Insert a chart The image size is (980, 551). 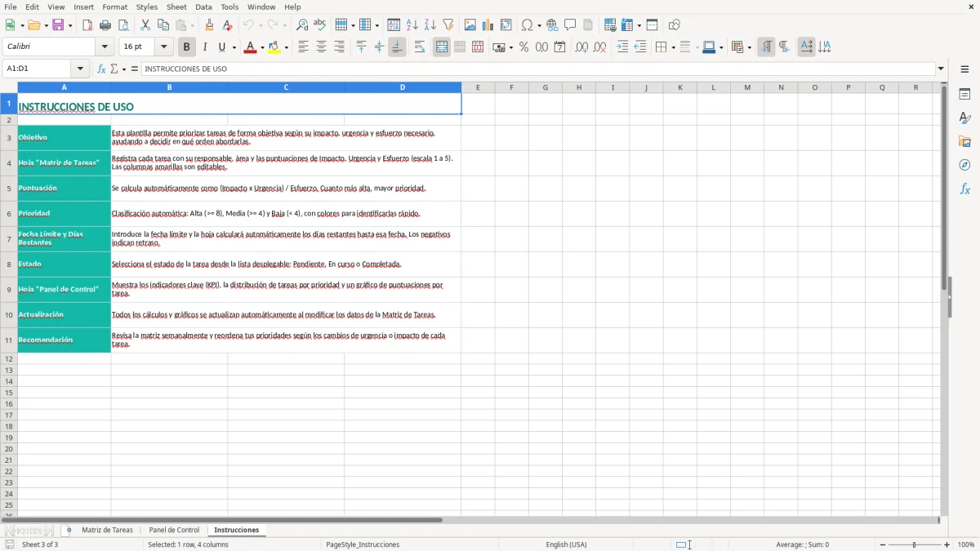[488, 25]
